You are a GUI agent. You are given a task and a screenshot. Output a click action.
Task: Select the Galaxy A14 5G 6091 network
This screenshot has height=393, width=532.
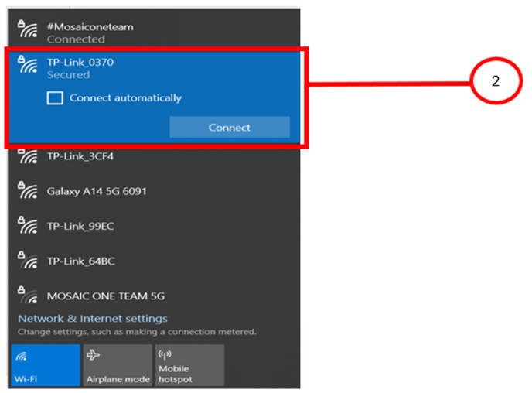154,191
